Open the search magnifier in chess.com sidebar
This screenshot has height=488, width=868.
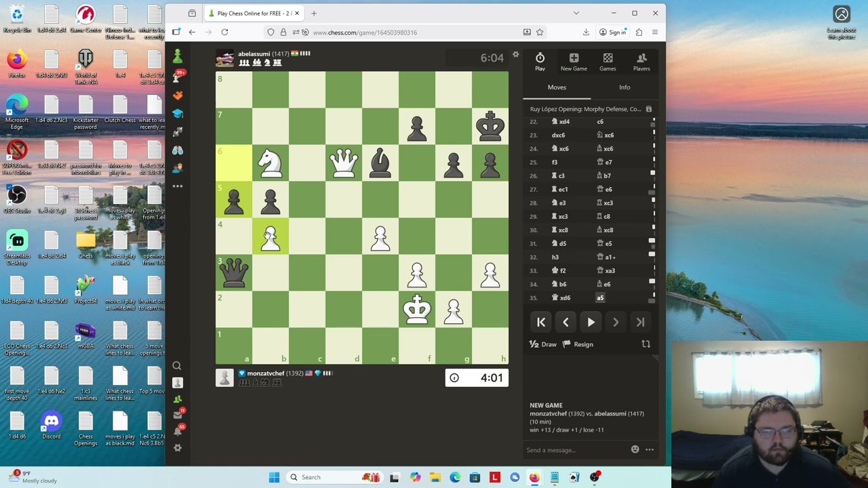tap(177, 366)
